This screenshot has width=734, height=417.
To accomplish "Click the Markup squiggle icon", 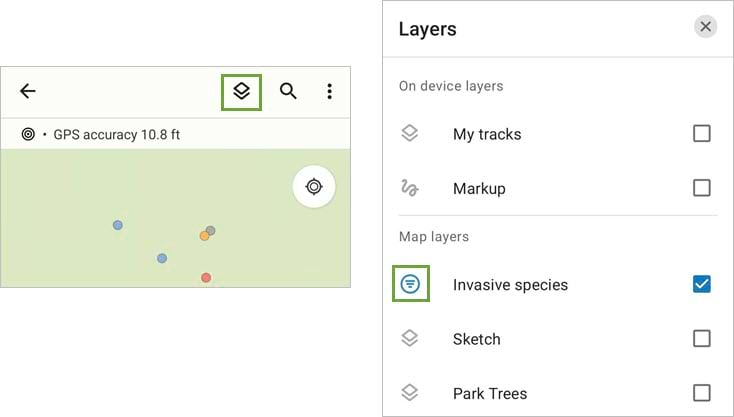I will pyautogui.click(x=410, y=188).
